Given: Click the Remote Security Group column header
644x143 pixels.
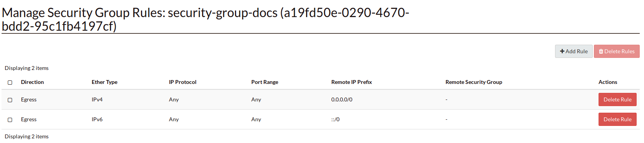Looking at the screenshot, I should click(473, 82).
